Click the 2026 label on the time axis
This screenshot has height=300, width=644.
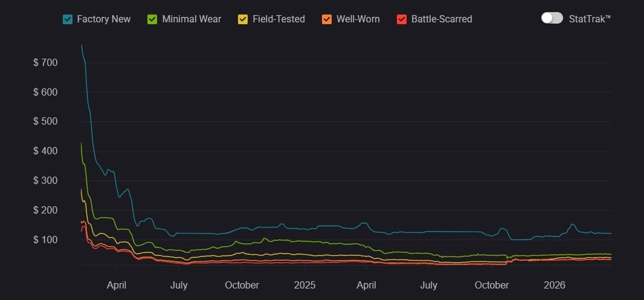[554, 285]
